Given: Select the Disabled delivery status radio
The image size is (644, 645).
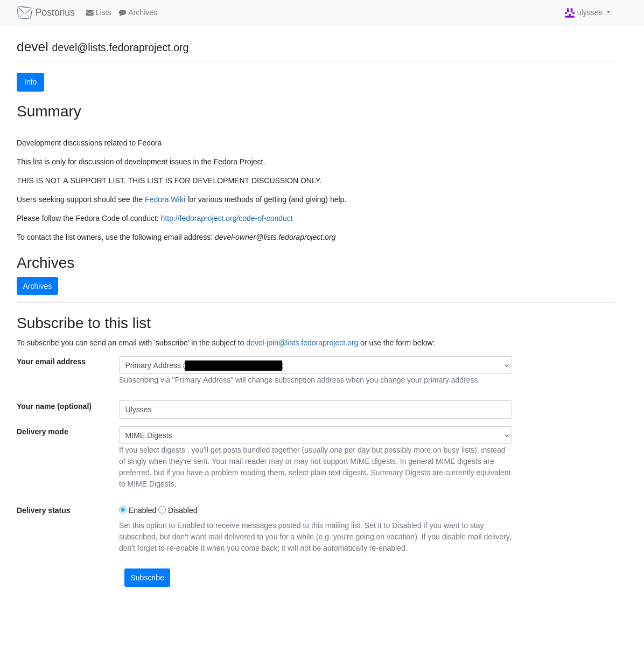Looking at the screenshot, I should point(162,510).
